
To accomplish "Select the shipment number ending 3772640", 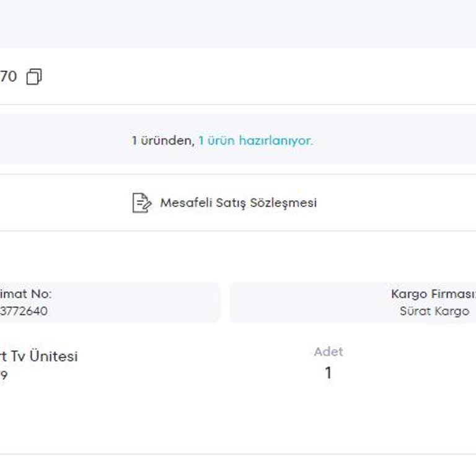I will [24, 311].
